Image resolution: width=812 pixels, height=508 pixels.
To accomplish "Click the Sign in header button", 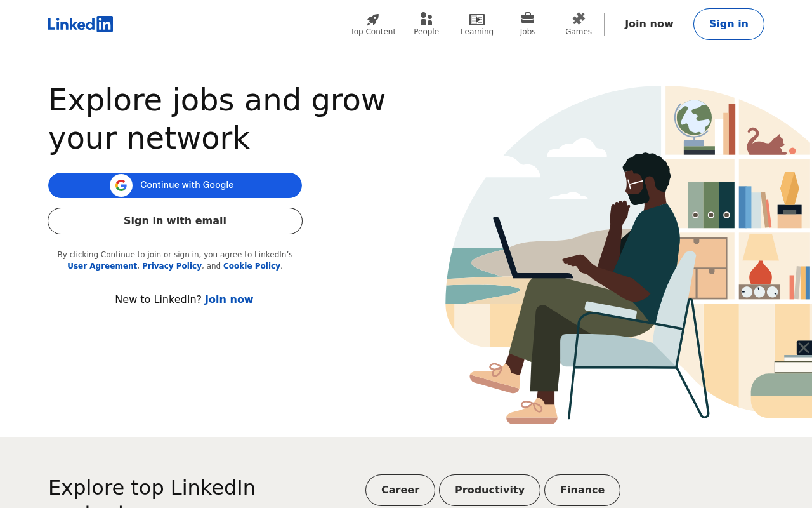I will tap(729, 24).
